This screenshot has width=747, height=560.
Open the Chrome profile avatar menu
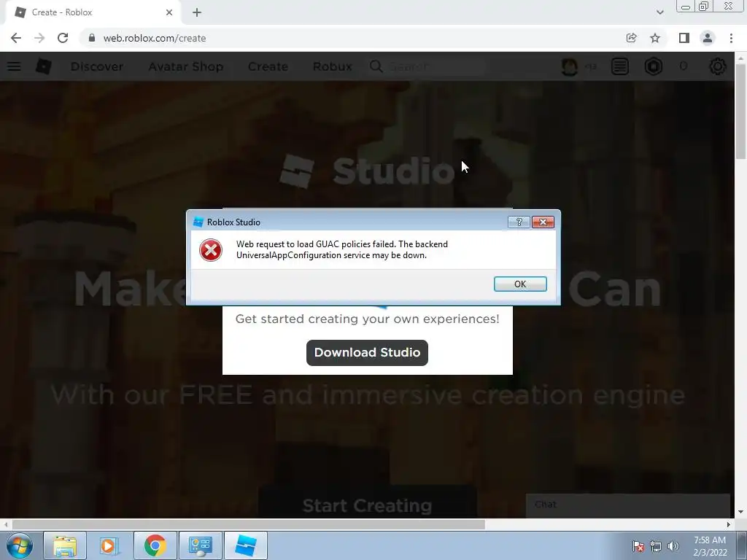pyautogui.click(x=708, y=38)
